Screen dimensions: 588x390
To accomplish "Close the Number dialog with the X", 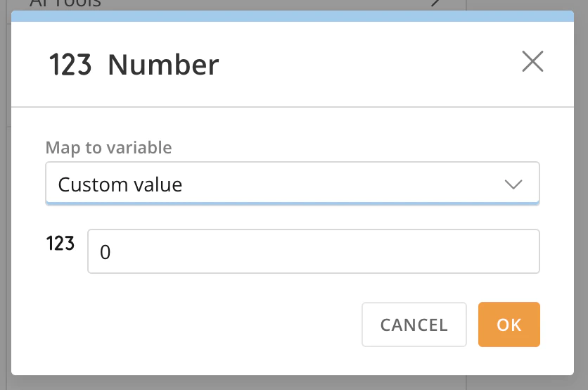I will (x=532, y=61).
